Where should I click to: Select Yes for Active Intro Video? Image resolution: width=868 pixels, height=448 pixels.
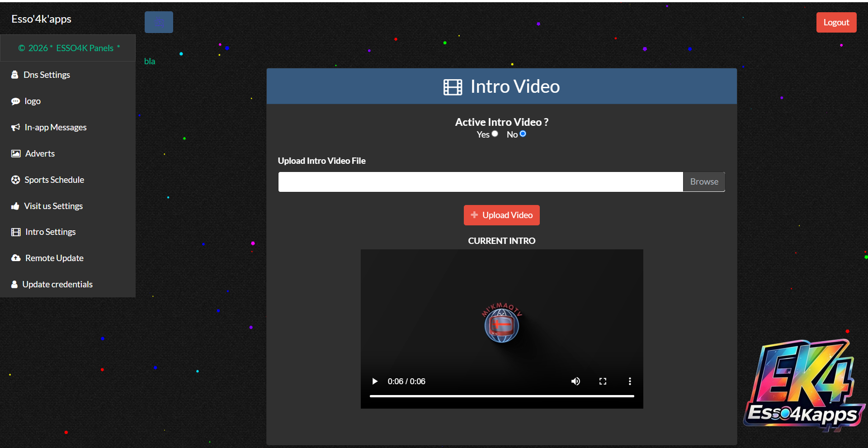pos(495,134)
